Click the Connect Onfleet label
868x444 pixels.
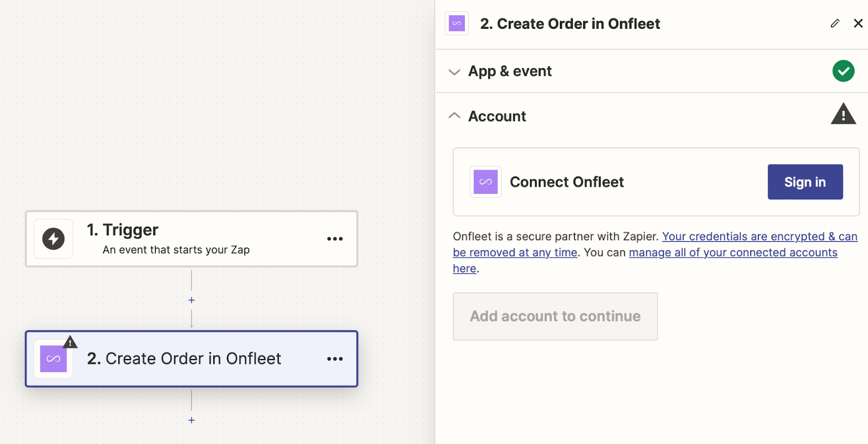pyautogui.click(x=567, y=182)
